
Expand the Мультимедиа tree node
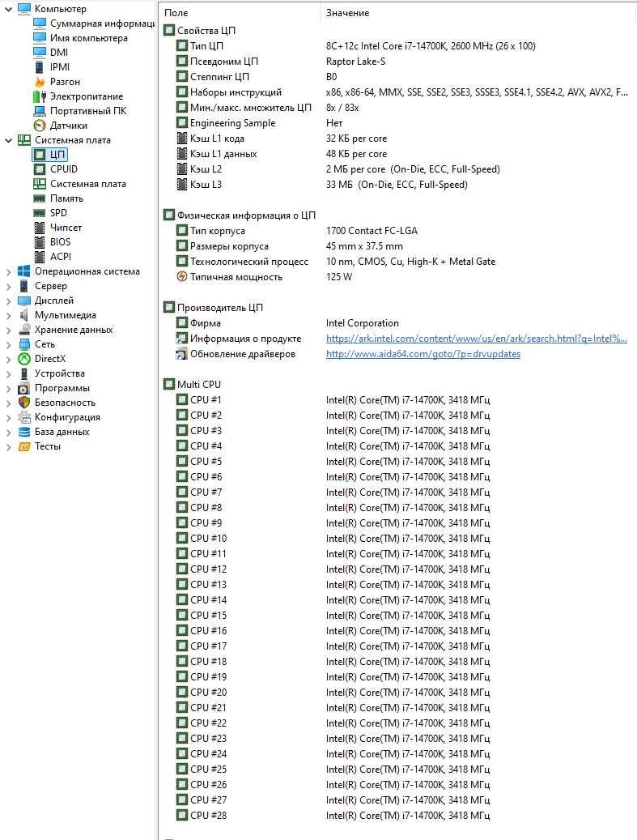pos(8,316)
